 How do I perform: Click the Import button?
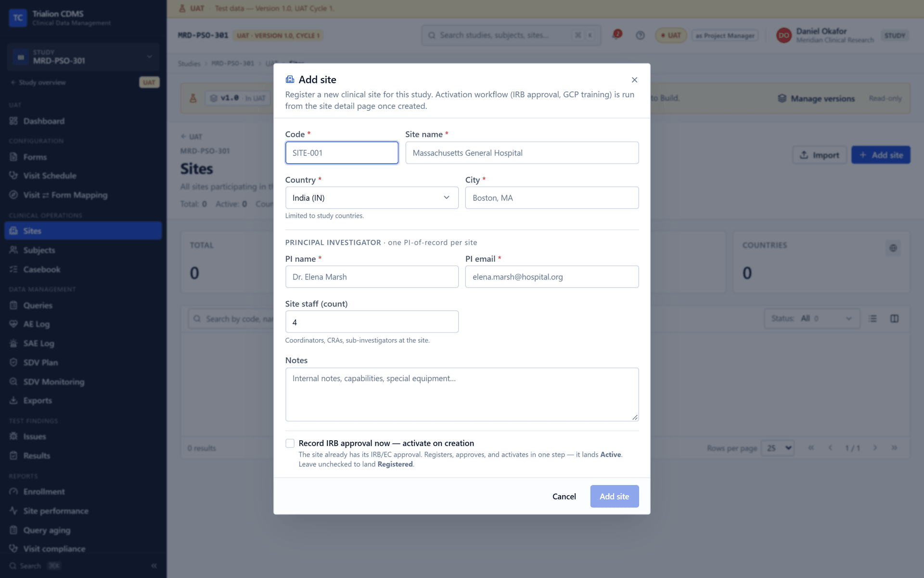819,155
